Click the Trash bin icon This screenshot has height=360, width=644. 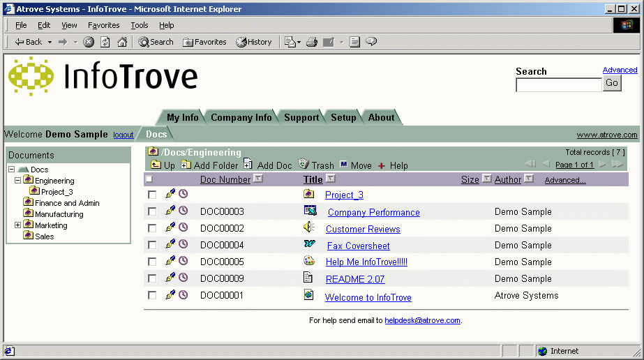pos(304,163)
